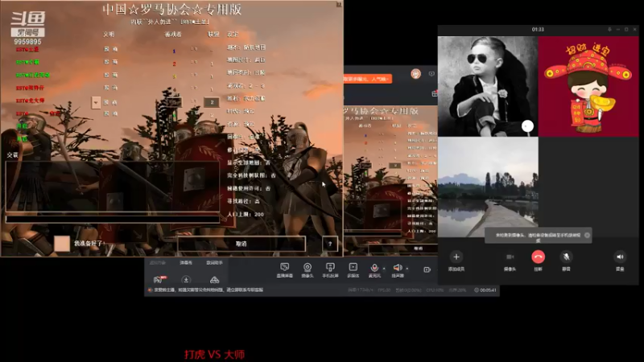644x362 pixels.
Task: Toggle the camera in the call window
Action: [x=510, y=257]
